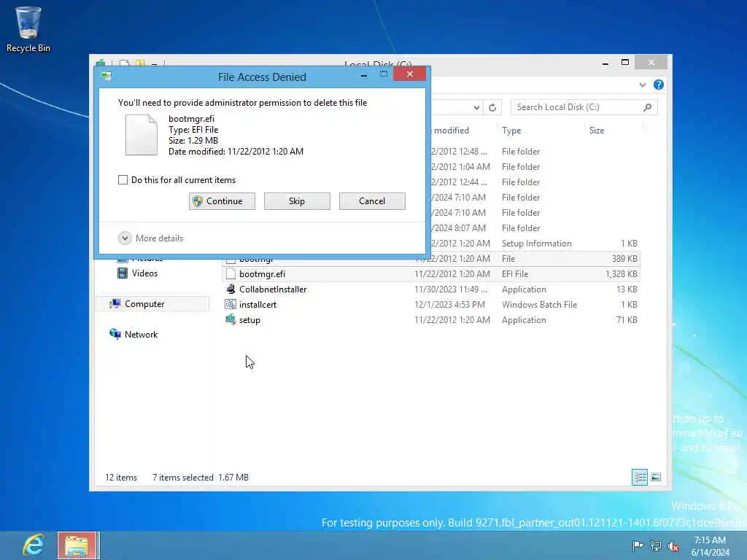
Task: Switch to details view in status bar
Action: click(639, 477)
